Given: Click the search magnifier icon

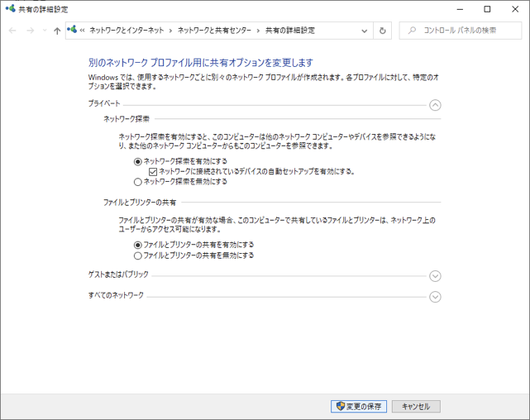Looking at the screenshot, I should [412, 31].
